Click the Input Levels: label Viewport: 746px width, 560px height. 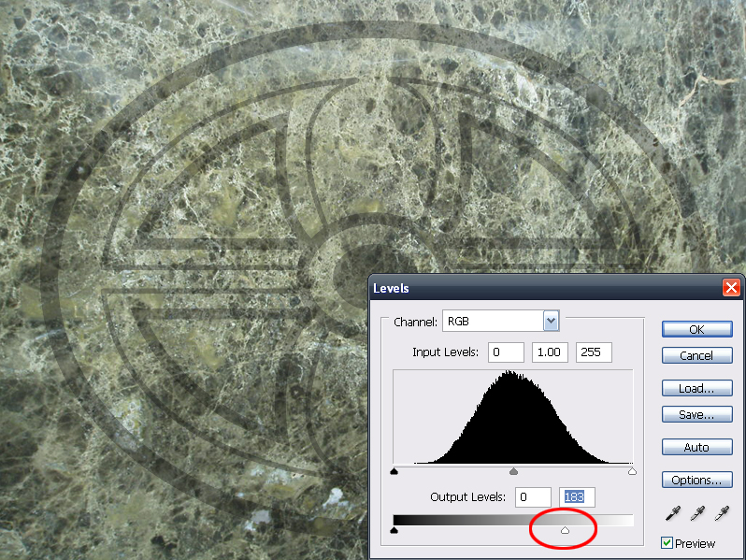point(445,352)
